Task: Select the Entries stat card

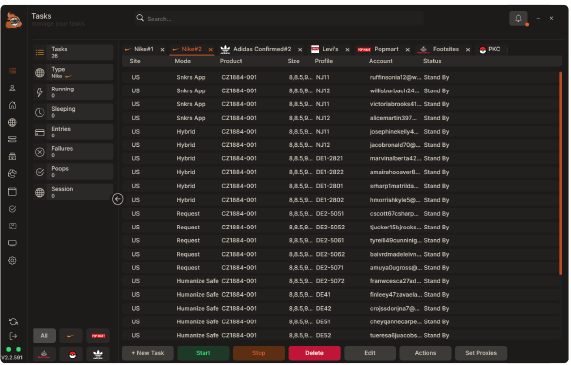Action: tap(73, 132)
